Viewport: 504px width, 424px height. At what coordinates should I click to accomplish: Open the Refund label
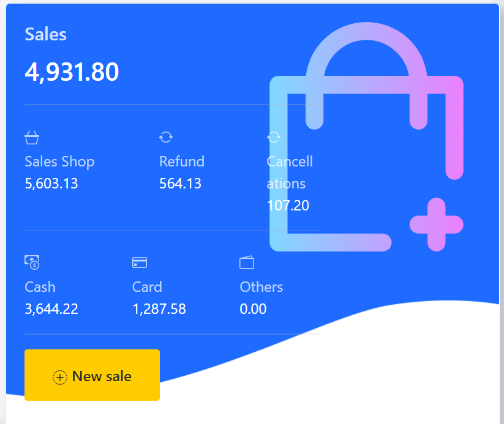point(182,162)
